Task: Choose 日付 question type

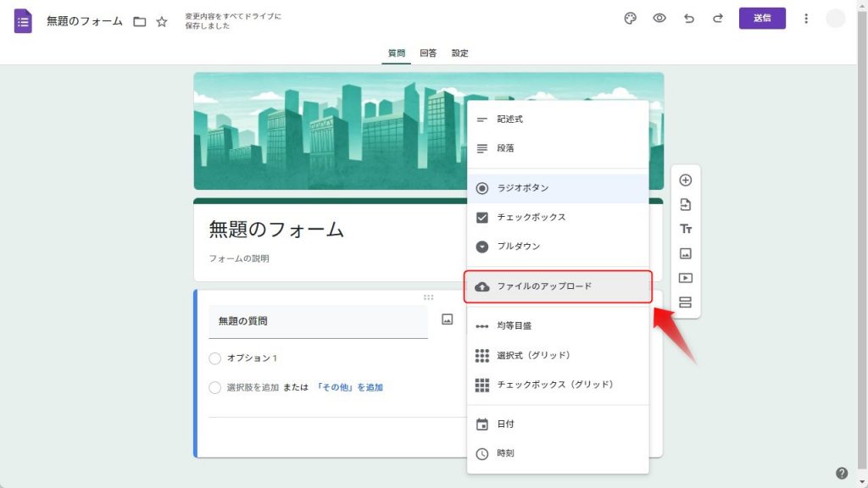Action: click(558, 424)
